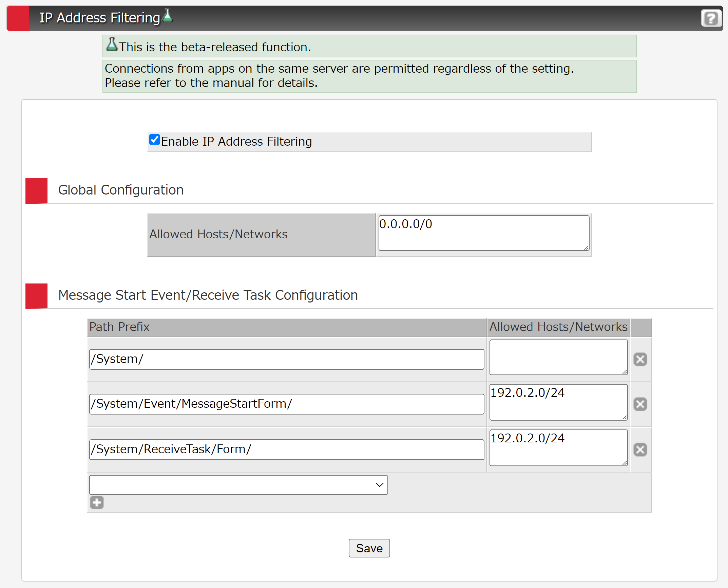The height and width of the screenshot is (588, 728).
Task: Click the empty Allowed Hosts field for /System/
Action: point(558,357)
